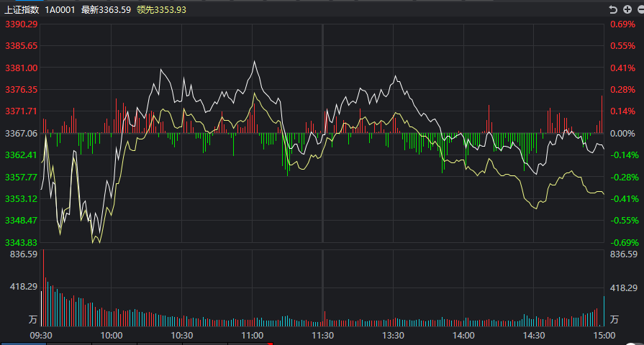Select the 09:30 market open time marker

pos(41,336)
